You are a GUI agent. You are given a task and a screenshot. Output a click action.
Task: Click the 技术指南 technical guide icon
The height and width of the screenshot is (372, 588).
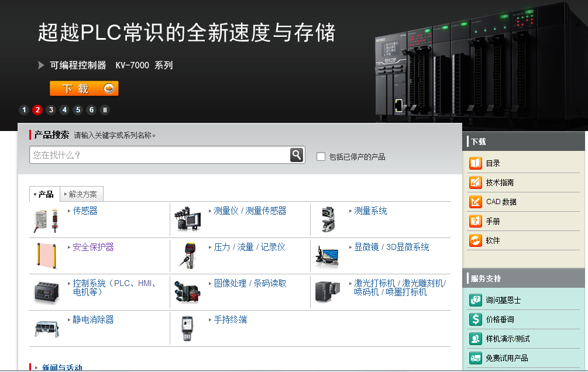click(476, 182)
